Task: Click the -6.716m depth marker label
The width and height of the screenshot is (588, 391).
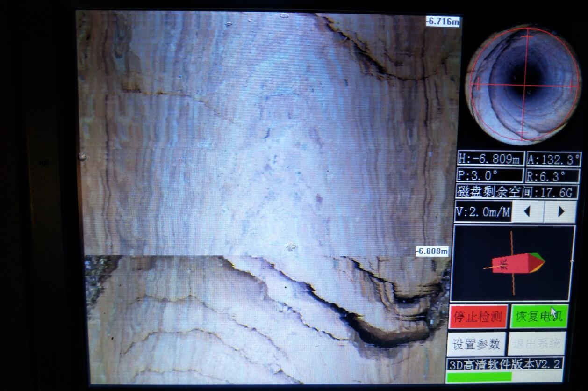Action: tap(443, 21)
